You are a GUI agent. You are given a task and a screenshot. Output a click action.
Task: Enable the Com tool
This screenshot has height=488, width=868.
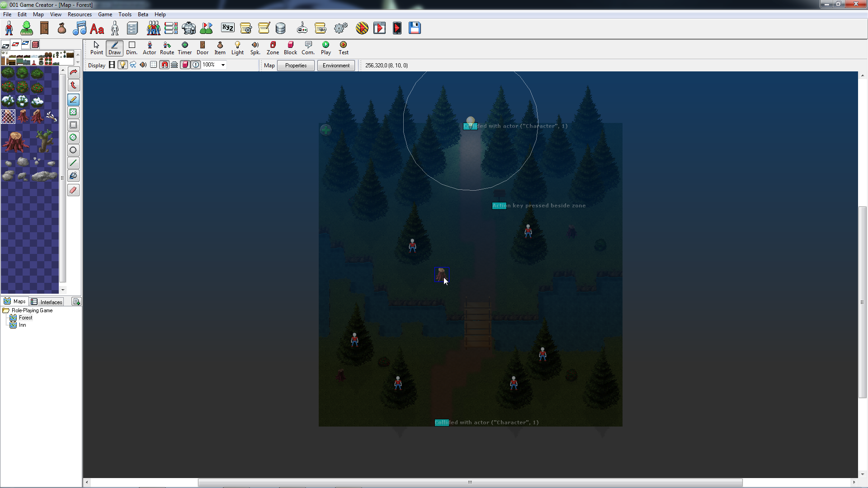point(308,47)
